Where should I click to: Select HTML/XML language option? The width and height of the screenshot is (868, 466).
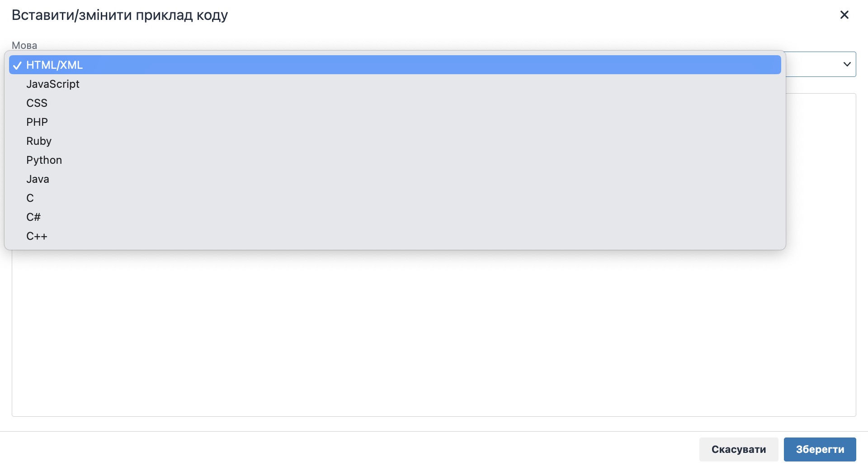(x=54, y=65)
